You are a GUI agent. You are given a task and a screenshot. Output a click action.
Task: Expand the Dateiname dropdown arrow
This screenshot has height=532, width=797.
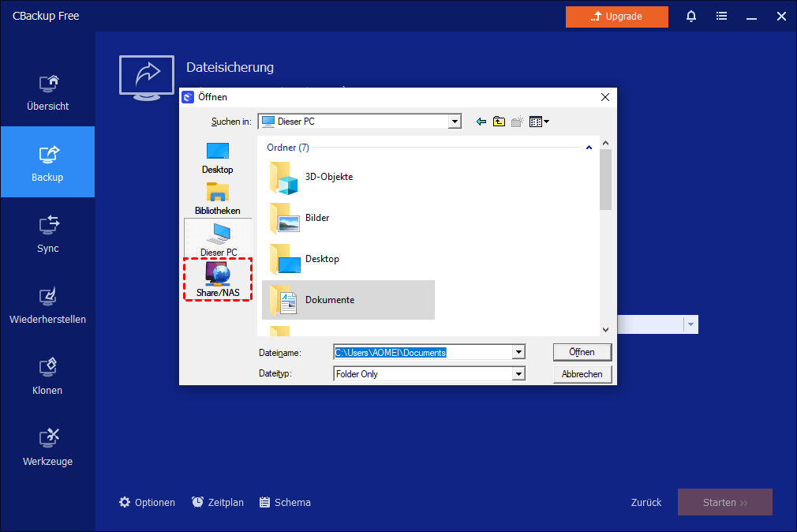[518, 352]
